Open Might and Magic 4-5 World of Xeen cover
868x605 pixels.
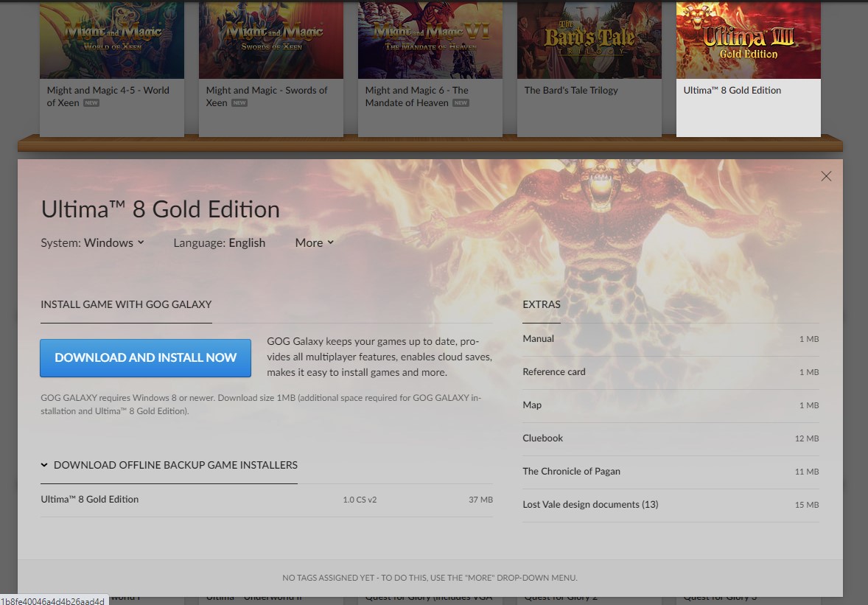click(x=112, y=40)
